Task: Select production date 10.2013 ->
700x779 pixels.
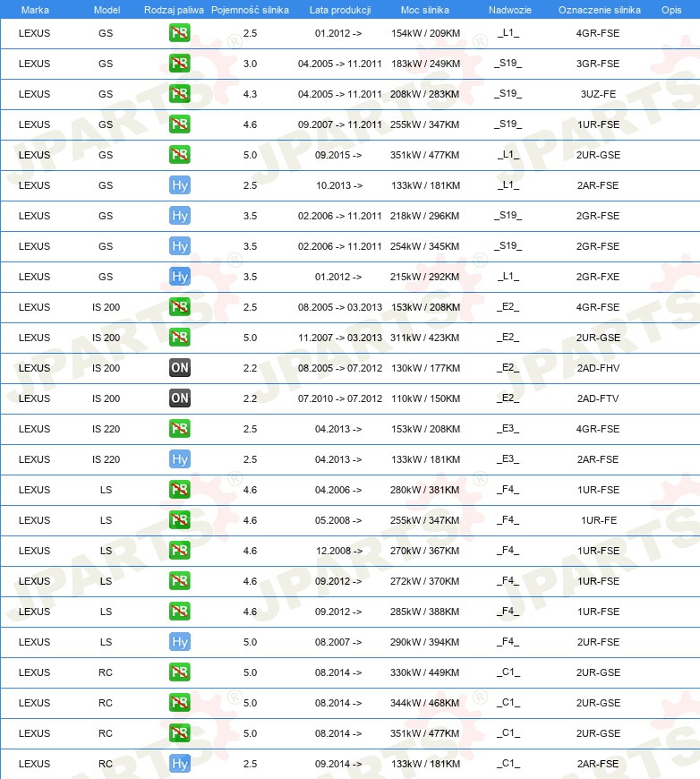Action: (x=339, y=185)
